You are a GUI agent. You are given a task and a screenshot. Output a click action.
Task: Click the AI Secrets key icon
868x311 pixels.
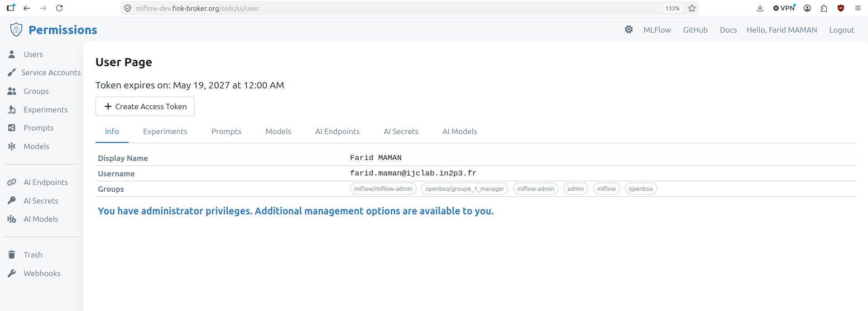(x=12, y=200)
